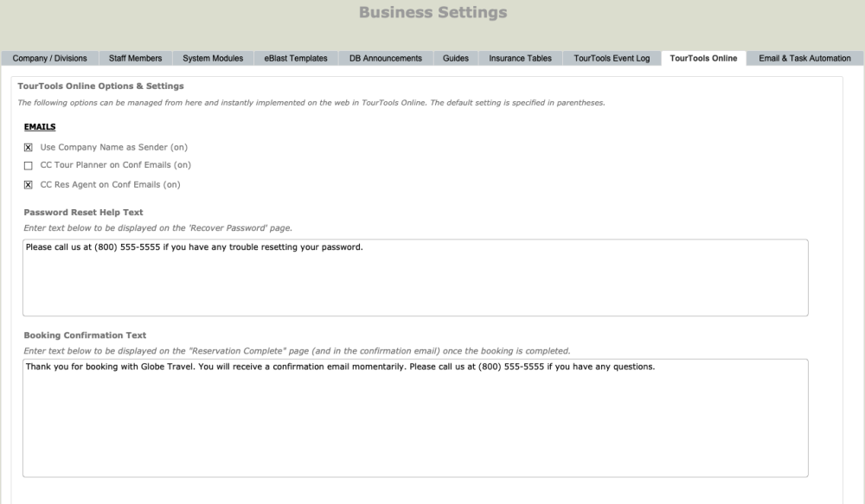Screen dimensions: 865x504
Task: Disable Use Company Name as Sender
Action: (x=27, y=147)
